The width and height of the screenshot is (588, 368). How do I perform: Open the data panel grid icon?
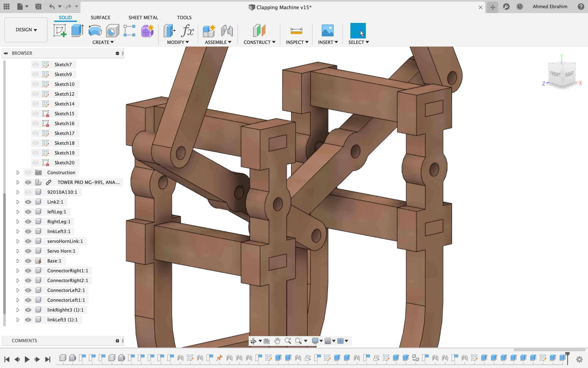[x=7, y=7]
